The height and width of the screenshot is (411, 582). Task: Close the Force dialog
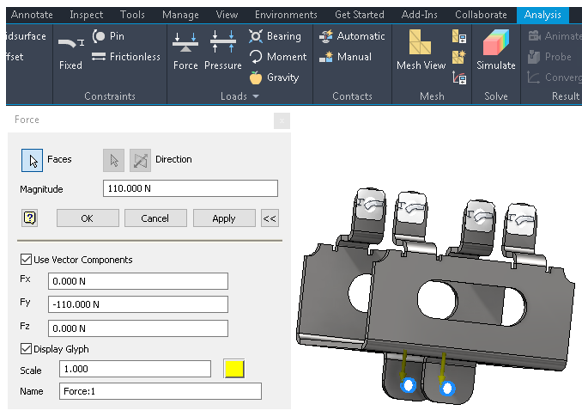click(282, 121)
